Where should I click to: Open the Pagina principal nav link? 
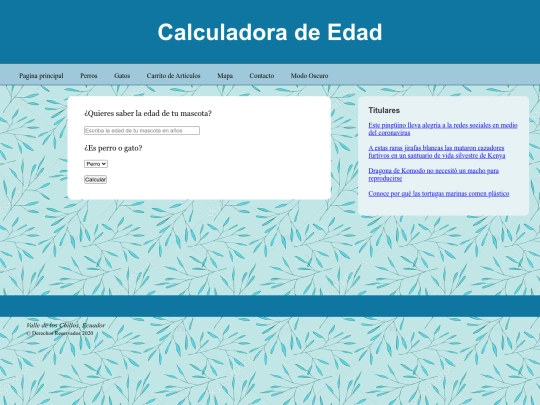[x=41, y=76]
